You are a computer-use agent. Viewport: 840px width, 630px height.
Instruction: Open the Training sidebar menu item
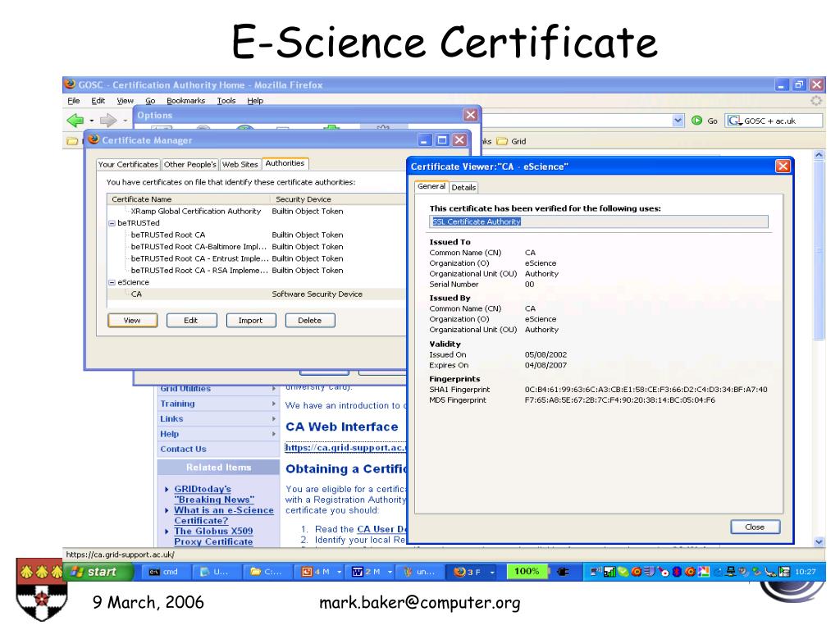click(x=218, y=404)
